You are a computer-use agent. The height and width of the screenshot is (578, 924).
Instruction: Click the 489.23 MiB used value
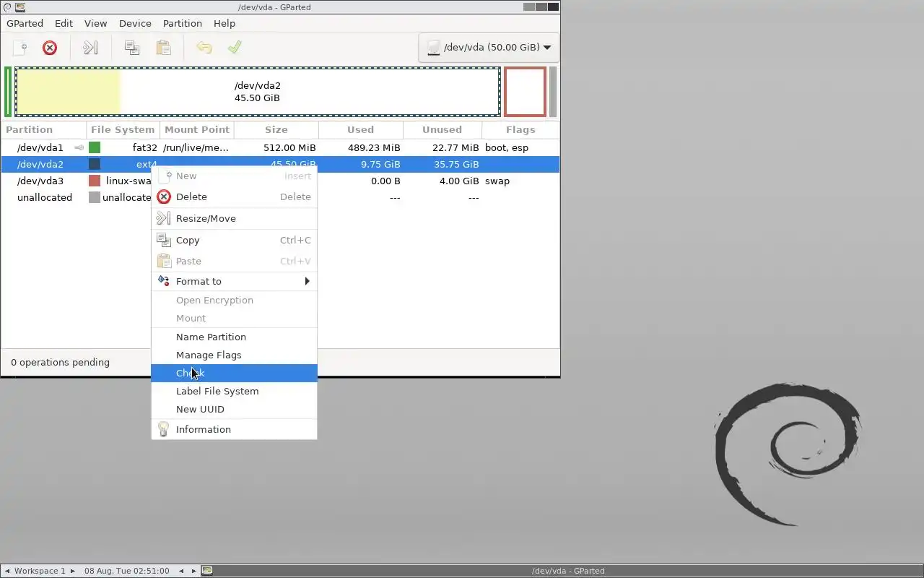point(374,147)
